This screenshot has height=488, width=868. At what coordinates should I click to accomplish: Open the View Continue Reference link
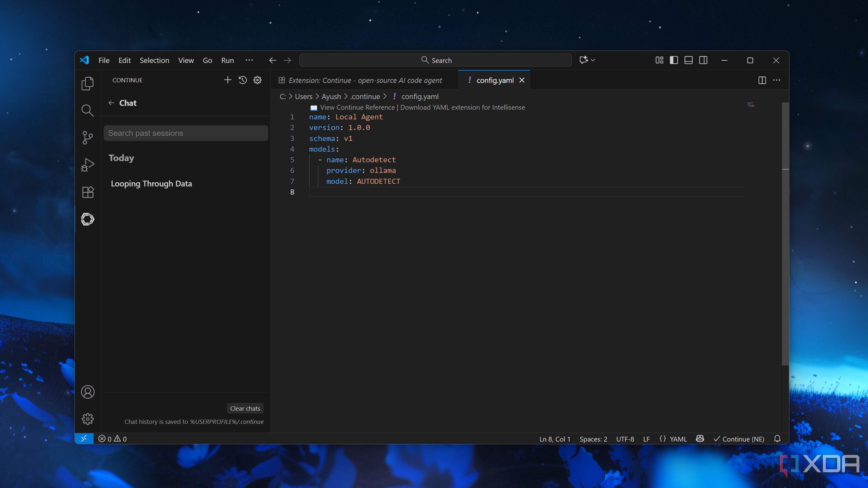[x=357, y=108]
